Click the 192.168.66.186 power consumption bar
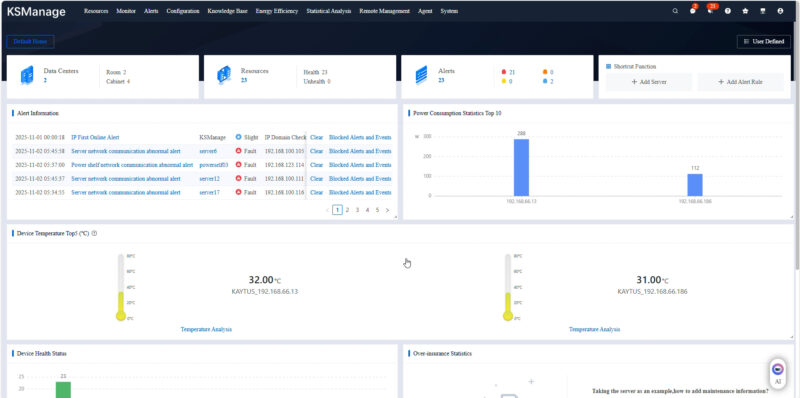800x398 pixels. coord(695,185)
